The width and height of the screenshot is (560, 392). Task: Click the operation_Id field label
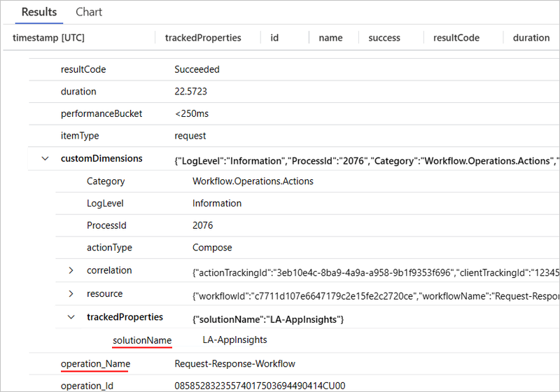tap(87, 386)
